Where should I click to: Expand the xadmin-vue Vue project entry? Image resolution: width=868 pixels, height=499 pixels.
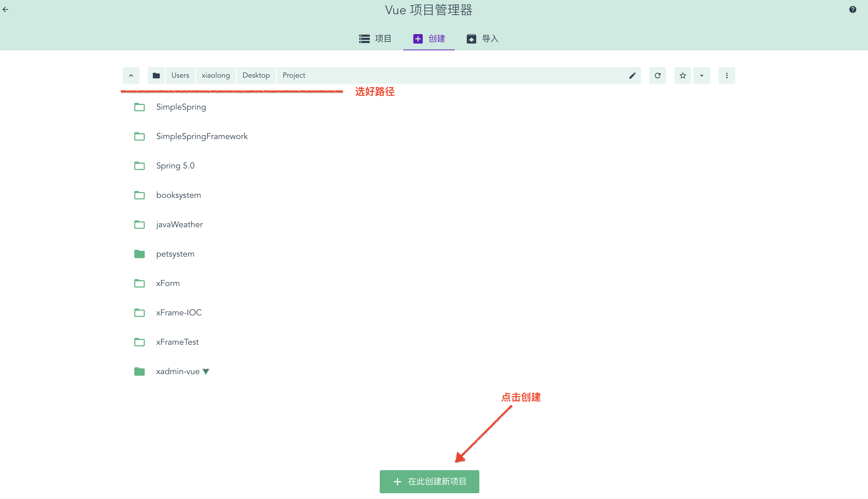coord(178,371)
